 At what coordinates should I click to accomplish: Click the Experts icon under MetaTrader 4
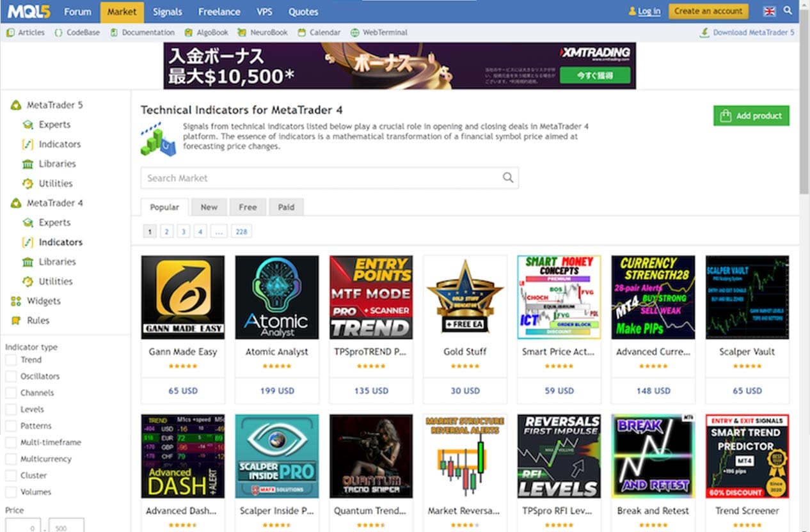(28, 223)
